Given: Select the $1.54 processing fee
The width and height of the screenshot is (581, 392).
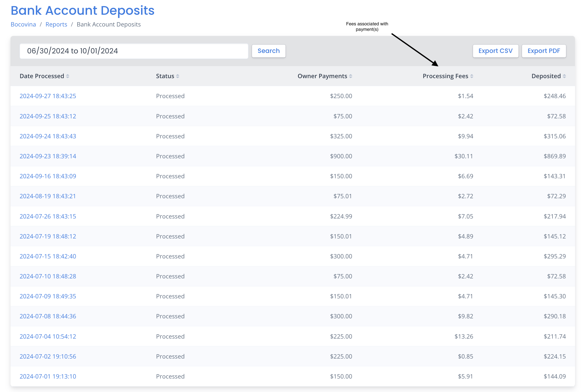Looking at the screenshot, I should pos(465,96).
